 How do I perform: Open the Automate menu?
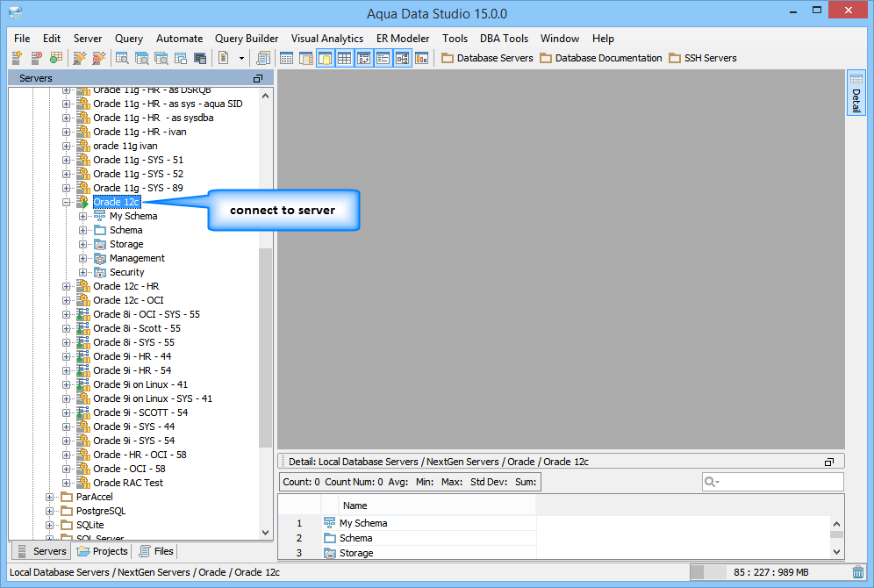(x=180, y=39)
